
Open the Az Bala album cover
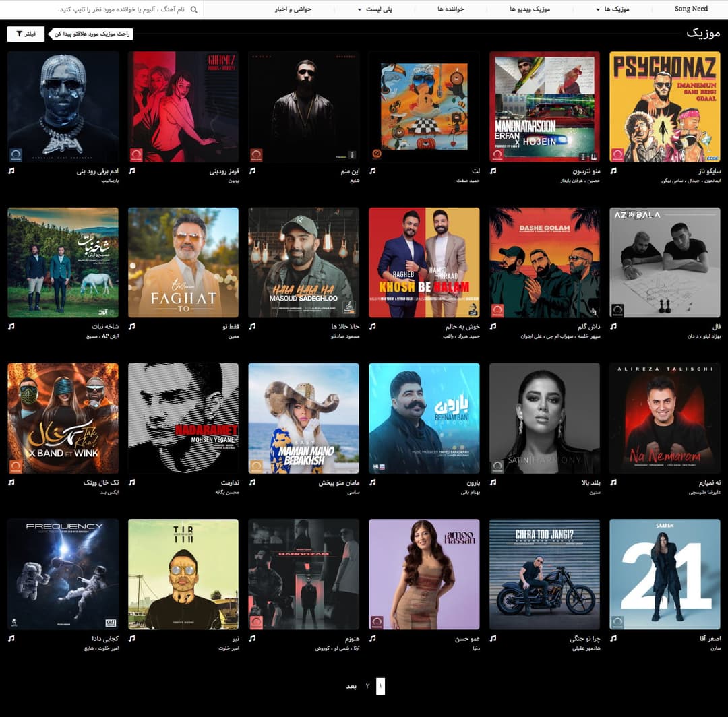(x=665, y=263)
